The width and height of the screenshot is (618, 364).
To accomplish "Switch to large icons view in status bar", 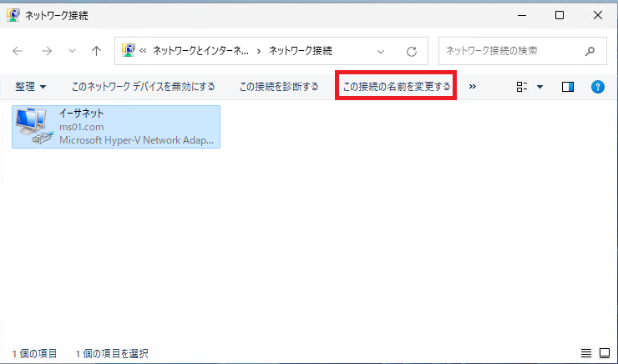I will (x=605, y=353).
